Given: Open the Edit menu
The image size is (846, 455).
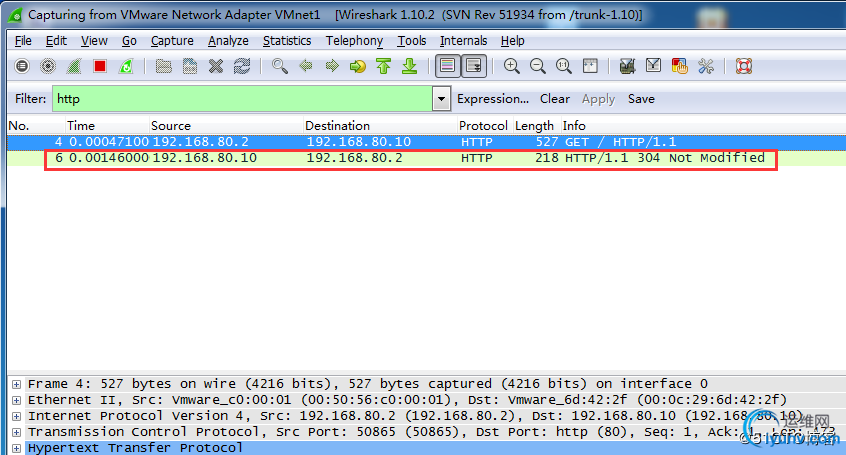Looking at the screenshot, I should (x=56, y=41).
